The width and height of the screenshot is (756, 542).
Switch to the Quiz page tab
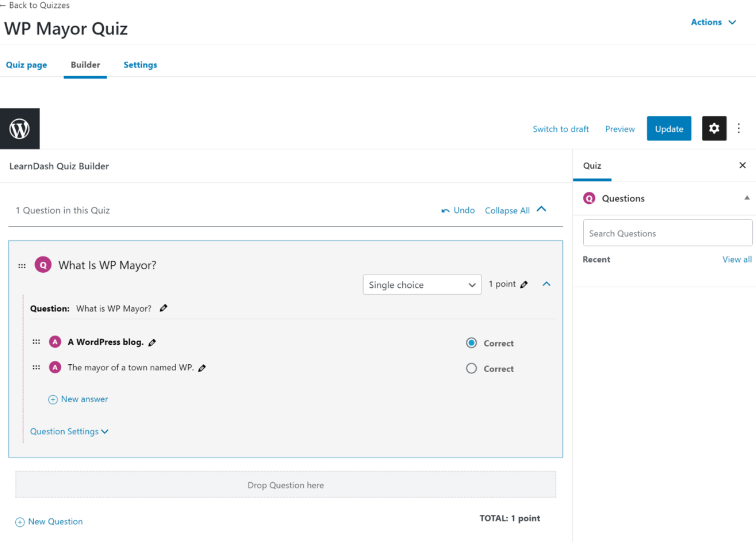[27, 65]
